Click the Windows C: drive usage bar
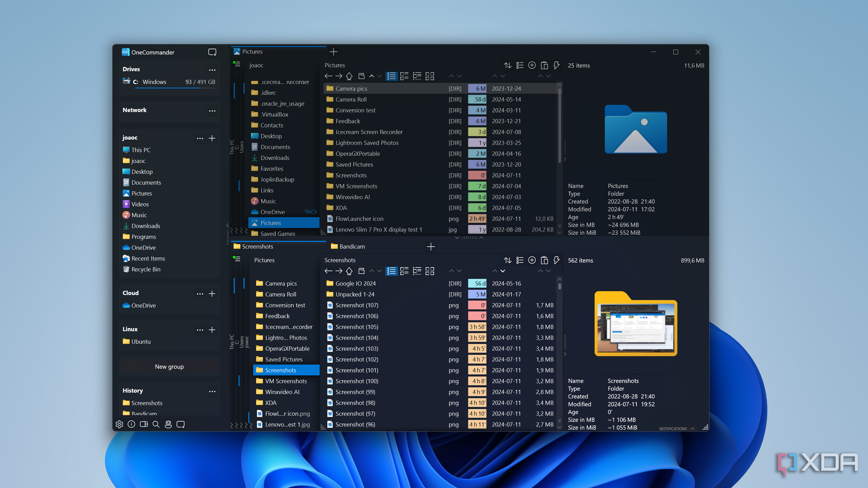868x488 pixels. 174,88
